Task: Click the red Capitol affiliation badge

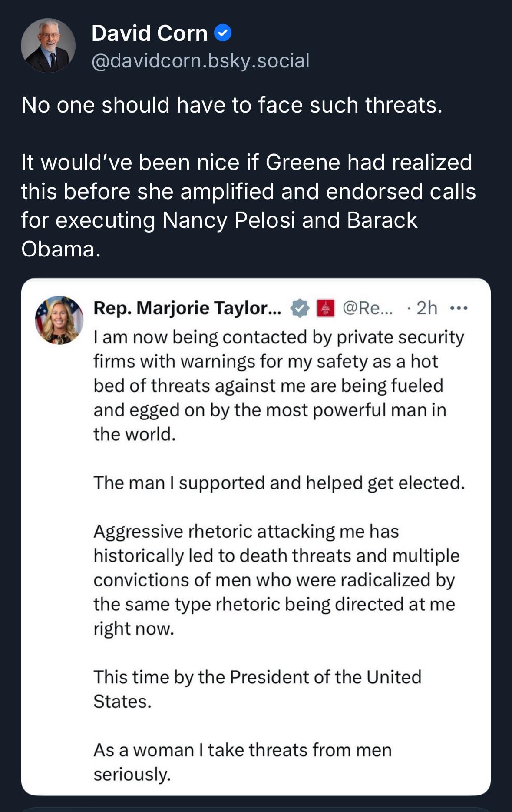Action: 326,309
